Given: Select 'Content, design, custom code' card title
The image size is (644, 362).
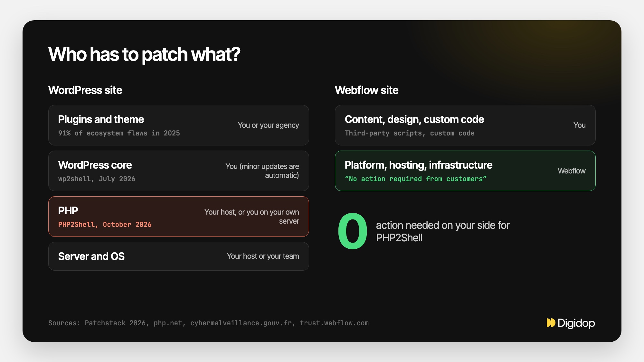Looking at the screenshot, I should point(414,119).
